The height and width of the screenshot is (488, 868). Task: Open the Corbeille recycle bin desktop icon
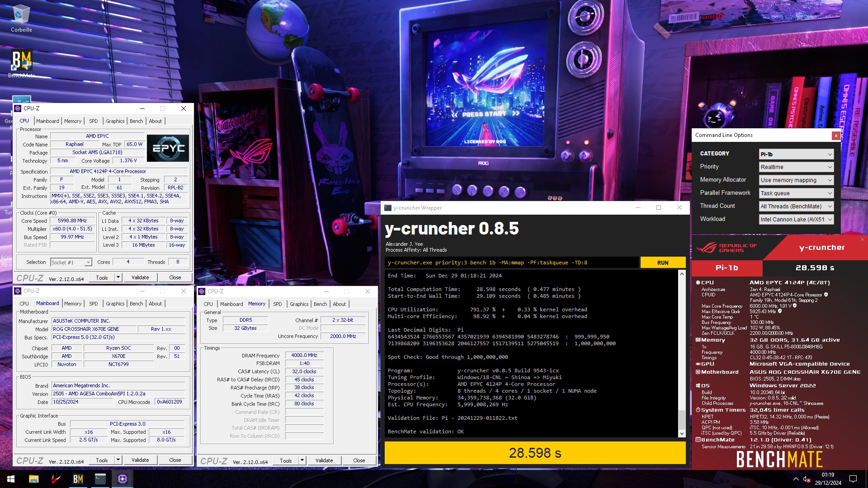click(x=21, y=19)
